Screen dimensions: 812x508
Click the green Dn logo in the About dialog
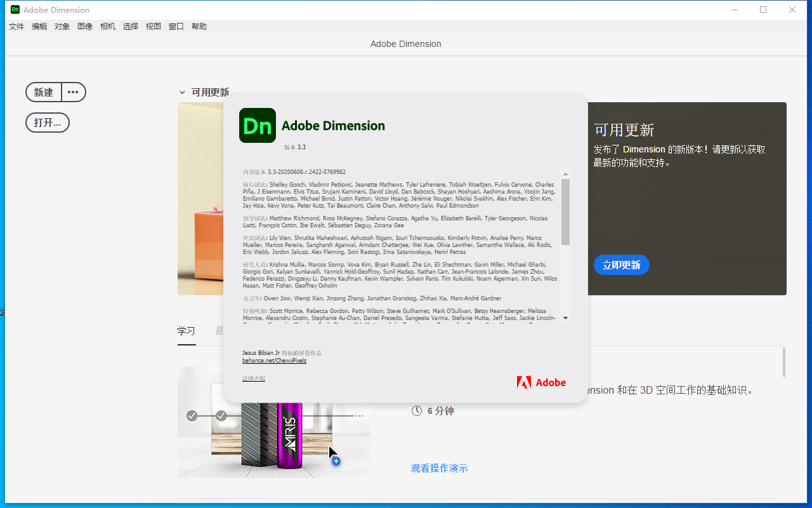pos(257,125)
